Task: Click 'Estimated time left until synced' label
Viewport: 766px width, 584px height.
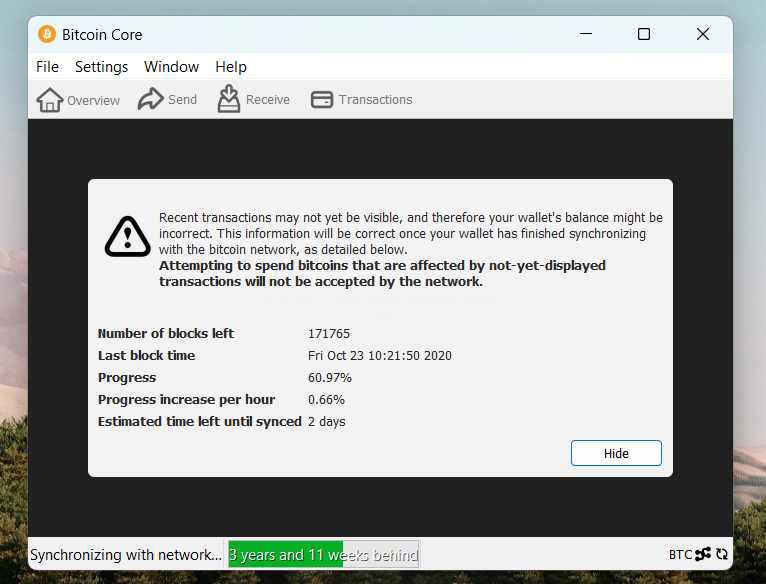Action: (199, 421)
